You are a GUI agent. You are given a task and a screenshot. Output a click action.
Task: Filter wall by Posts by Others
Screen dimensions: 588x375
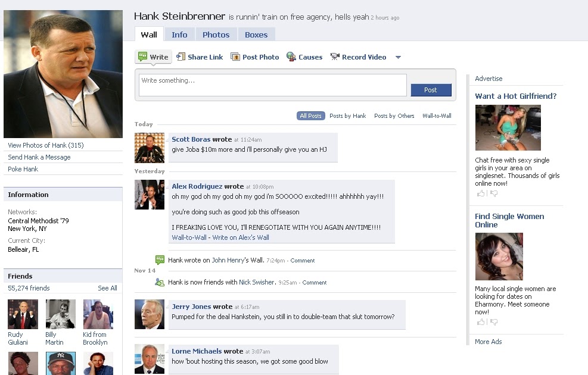[394, 115]
